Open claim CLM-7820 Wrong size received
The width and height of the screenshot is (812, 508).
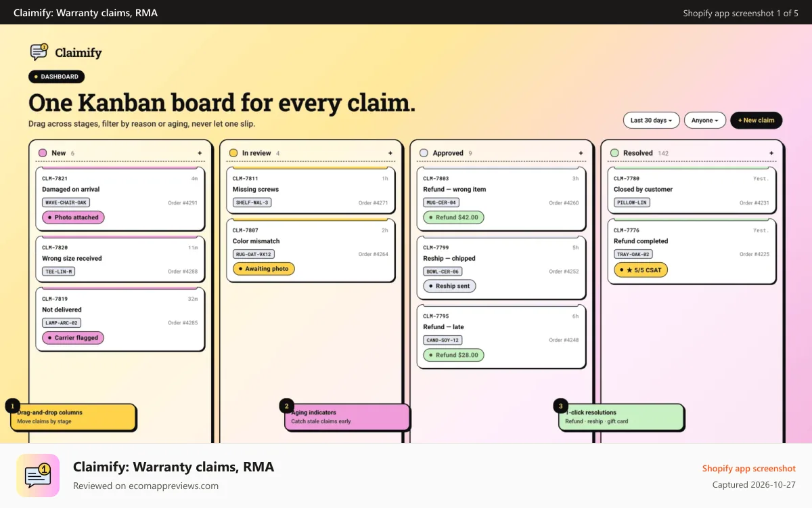click(x=120, y=259)
